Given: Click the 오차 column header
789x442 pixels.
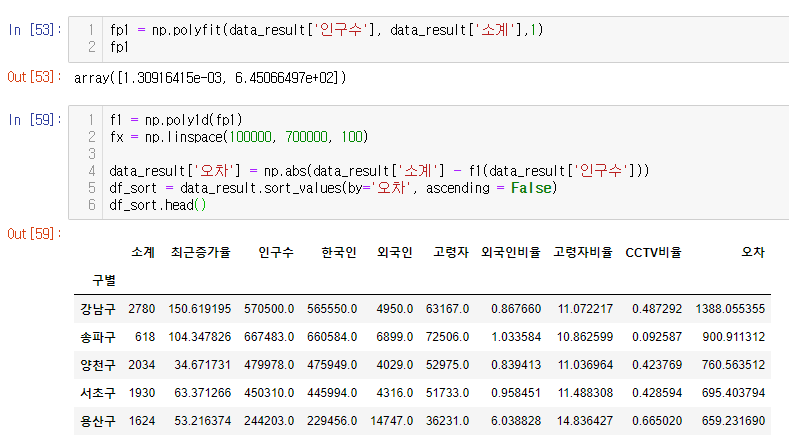Looking at the screenshot, I should tap(752, 253).
